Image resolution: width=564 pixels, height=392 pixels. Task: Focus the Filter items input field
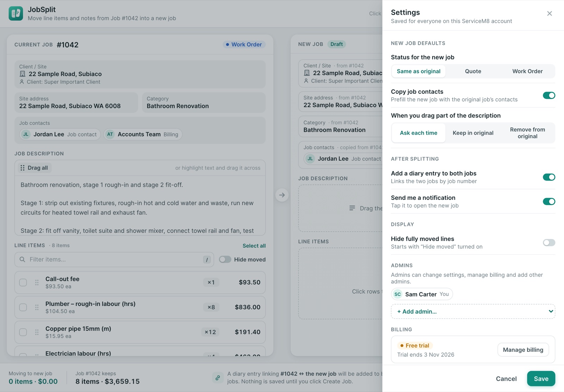[x=114, y=259]
